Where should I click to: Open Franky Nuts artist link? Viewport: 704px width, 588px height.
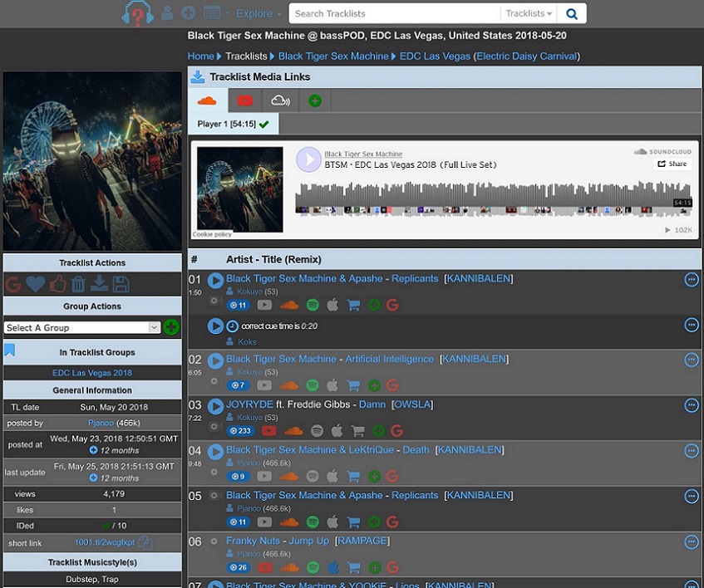click(x=253, y=541)
